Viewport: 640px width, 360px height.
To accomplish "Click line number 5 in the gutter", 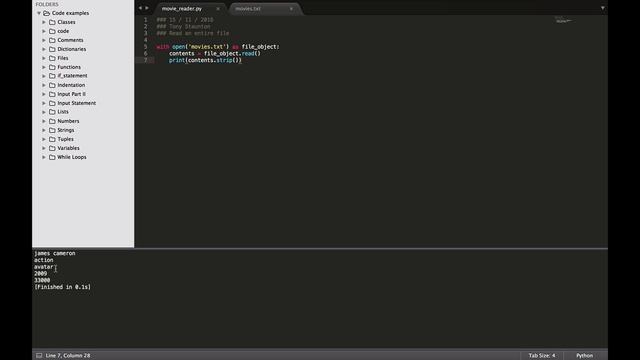I will point(145,47).
